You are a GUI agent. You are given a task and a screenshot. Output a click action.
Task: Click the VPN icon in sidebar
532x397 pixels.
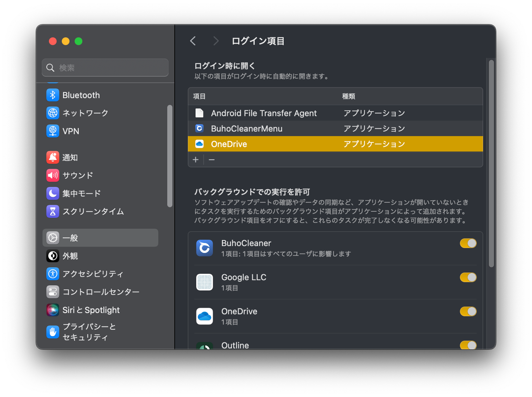[x=53, y=131]
